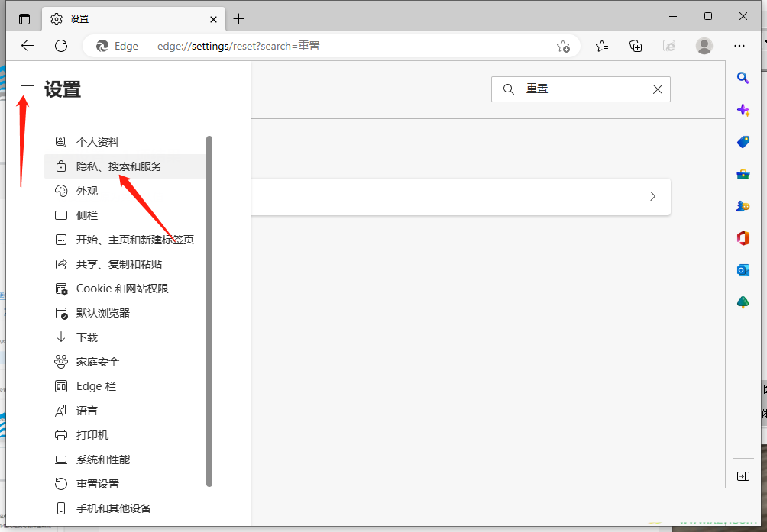Open the tab actions menu
Image resolution: width=767 pixels, height=532 pixels.
tap(24, 19)
